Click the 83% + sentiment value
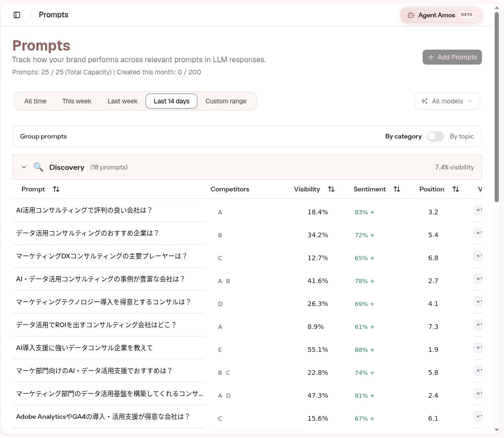Viewport: 504px width, 438px height. [364, 212]
